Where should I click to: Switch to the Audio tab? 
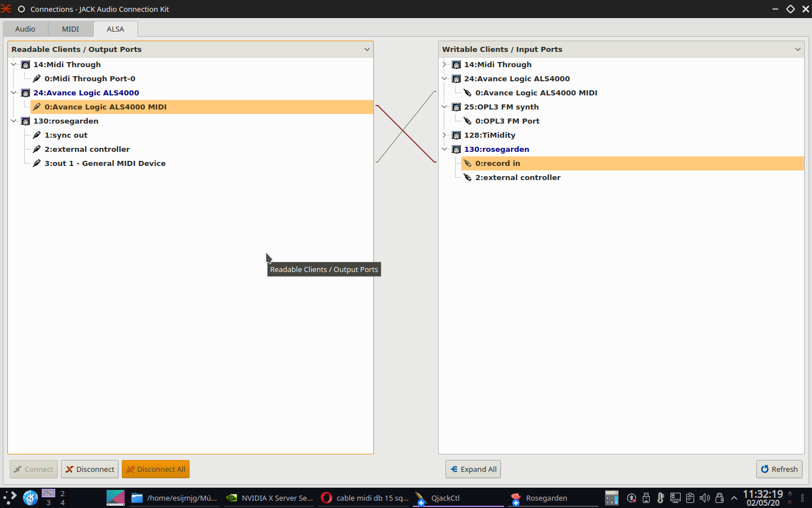[25, 29]
